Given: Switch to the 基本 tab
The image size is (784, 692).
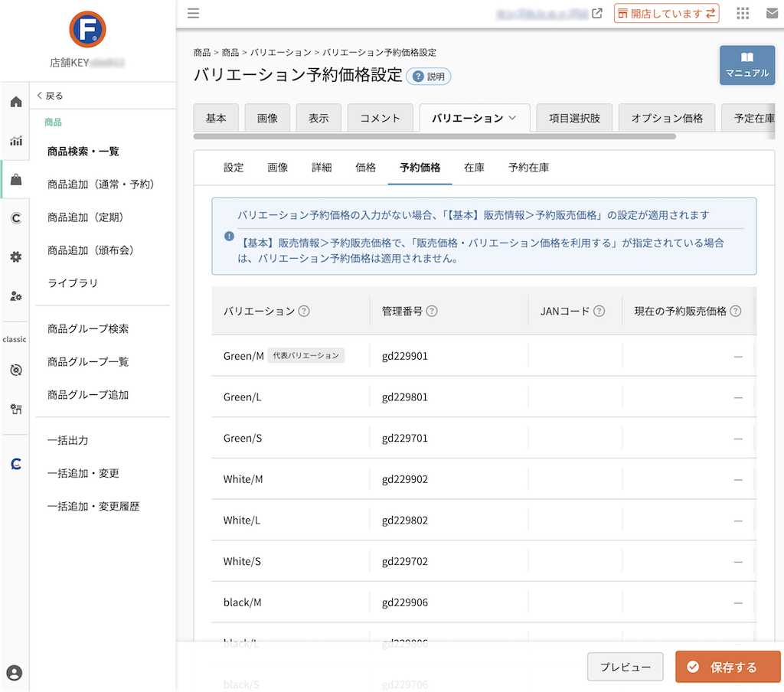Looking at the screenshot, I should click(x=216, y=118).
